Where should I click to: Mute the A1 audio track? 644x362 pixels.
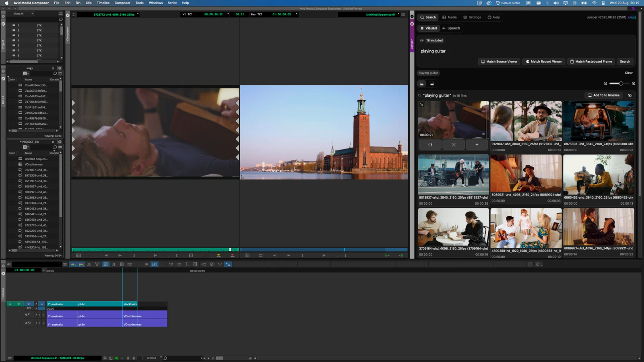43,315
